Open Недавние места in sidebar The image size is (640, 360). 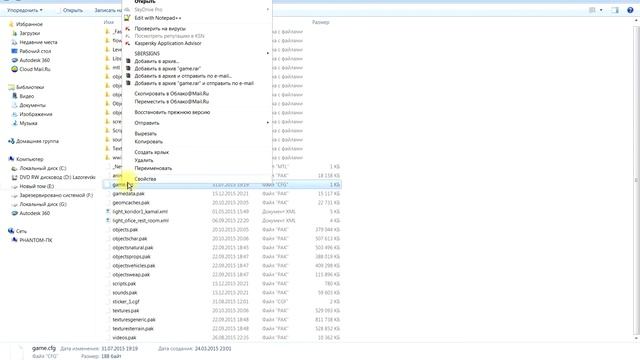tap(38, 42)
